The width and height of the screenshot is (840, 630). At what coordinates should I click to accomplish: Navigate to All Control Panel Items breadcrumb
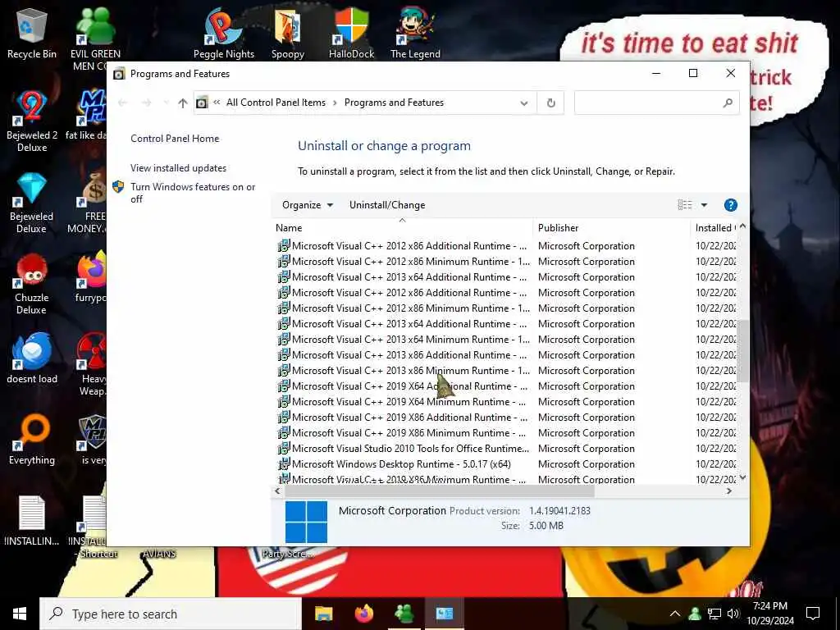pyautogui.click(x=276, y=103)
